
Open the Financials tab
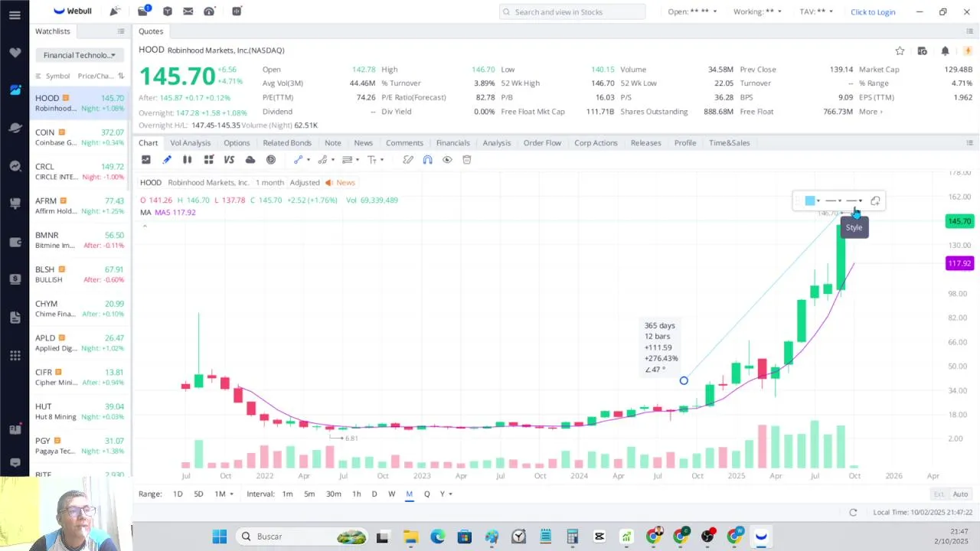coord(452,143)
